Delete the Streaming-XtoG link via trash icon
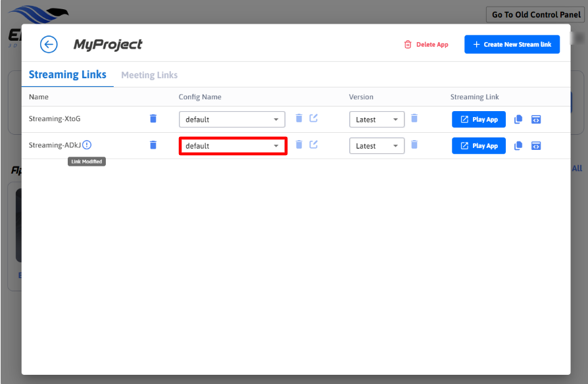The width and height of the screenshot is (588, 384). tap(153, 118)
